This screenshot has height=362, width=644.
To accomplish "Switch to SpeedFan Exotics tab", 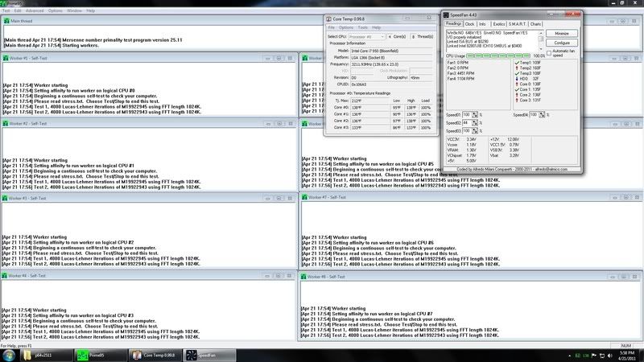I will (499, 24).
